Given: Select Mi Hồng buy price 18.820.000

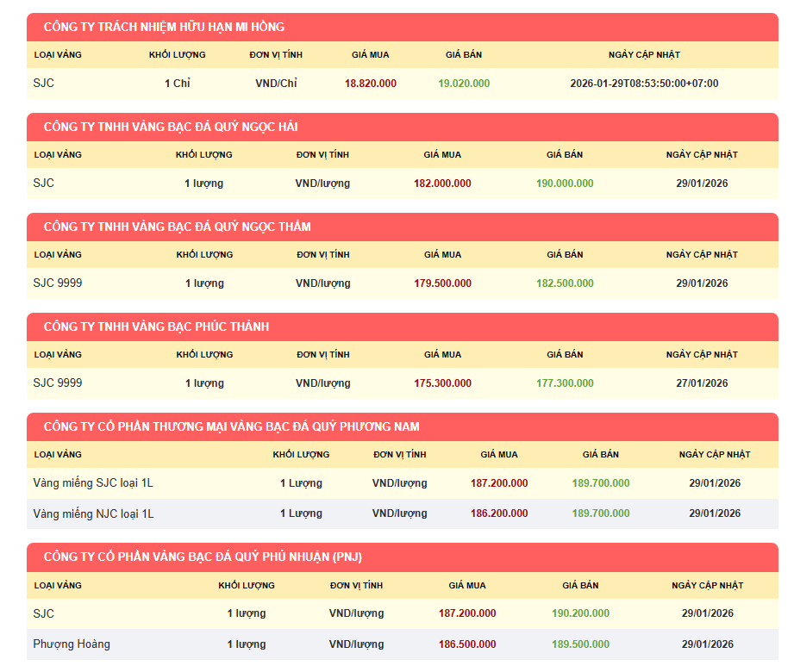Looking at the screenshot, I should tap(371, 84).
